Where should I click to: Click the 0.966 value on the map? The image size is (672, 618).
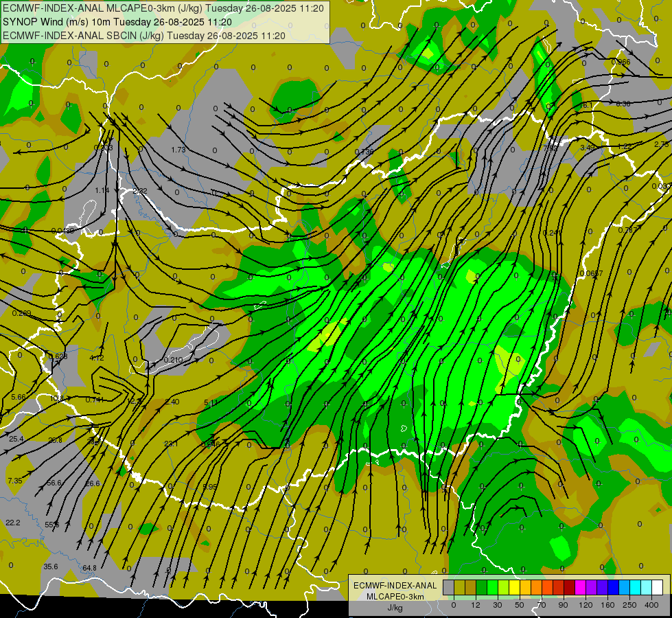click(x=621, y=62)
